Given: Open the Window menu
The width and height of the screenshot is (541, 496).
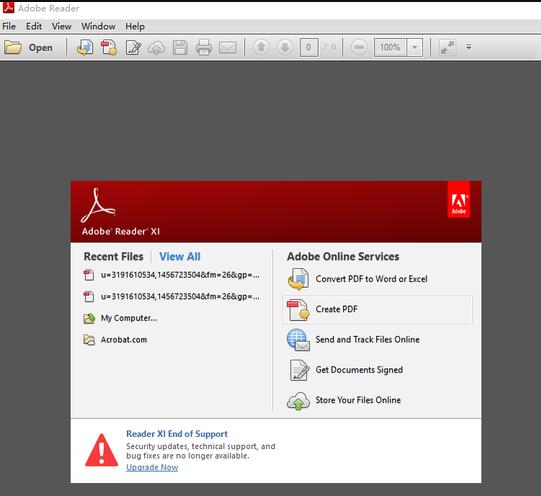Looking at the screenshot, I should 98,26.
